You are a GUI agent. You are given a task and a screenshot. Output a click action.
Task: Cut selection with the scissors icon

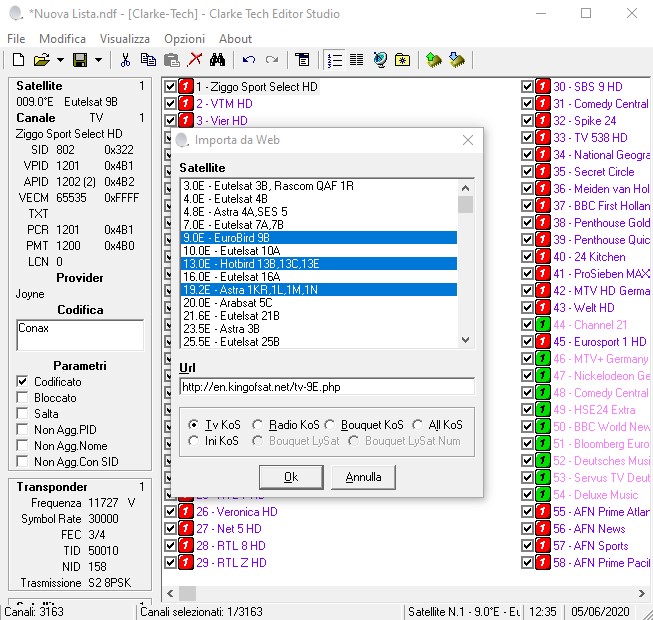pyautogui.click(x=125, y=60)
